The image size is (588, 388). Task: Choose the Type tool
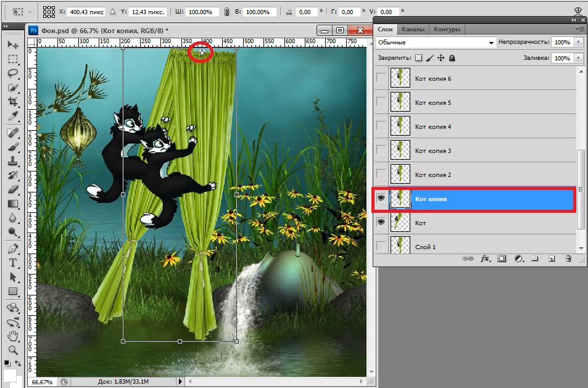point(13,263)
